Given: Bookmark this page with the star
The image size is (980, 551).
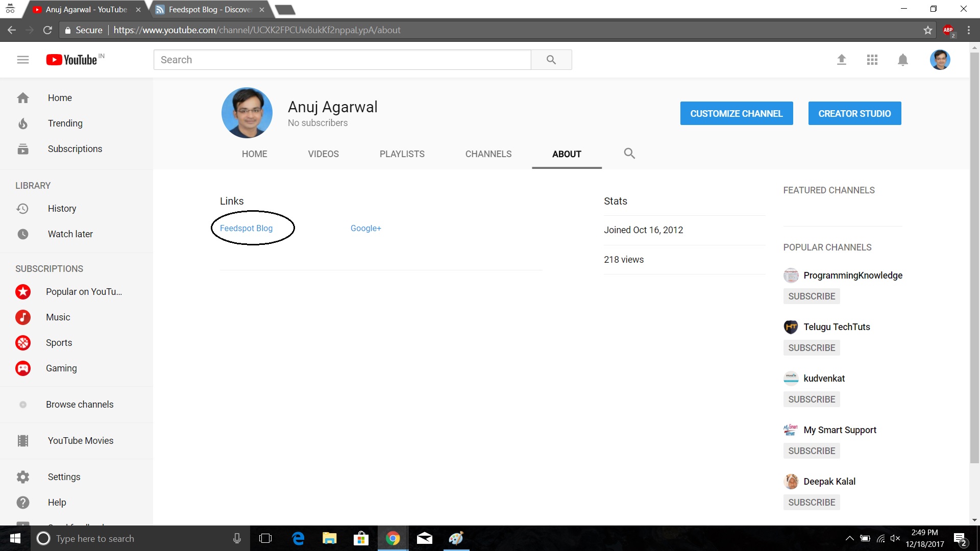Looking at the screenshot, I should point(928,30).
